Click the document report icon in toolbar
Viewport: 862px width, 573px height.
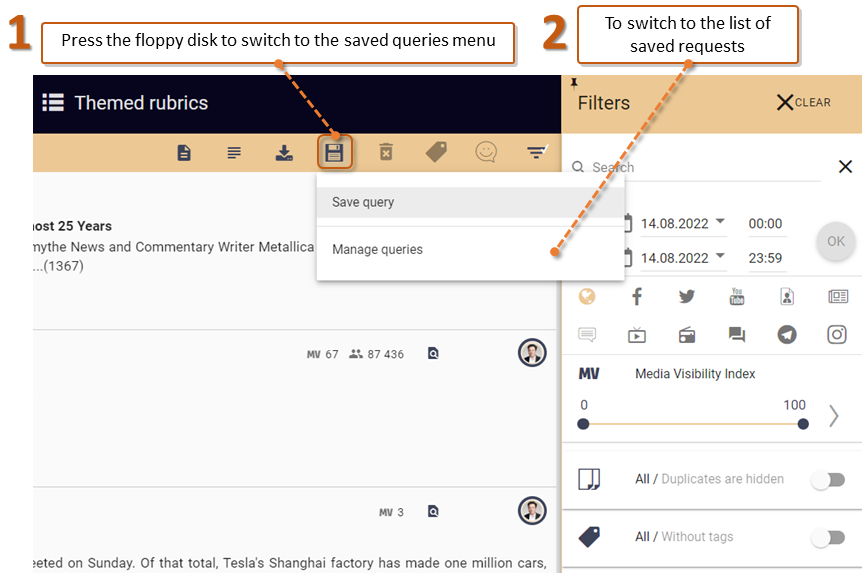tap(184, 152)
